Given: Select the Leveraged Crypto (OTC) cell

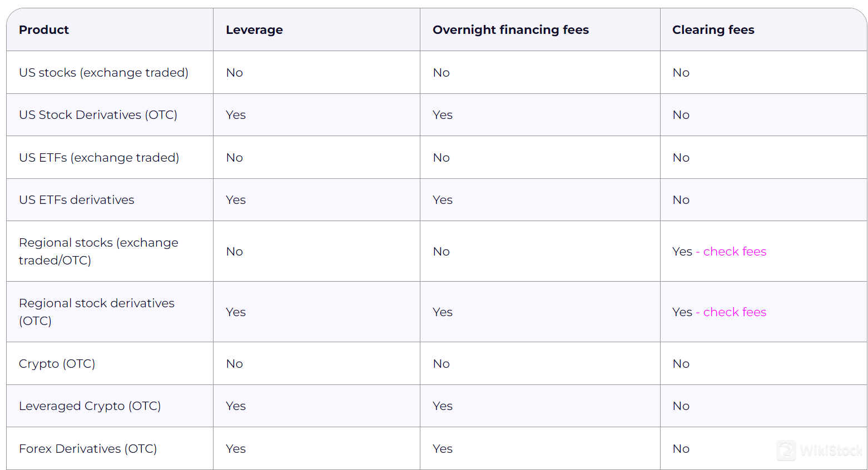Looking at the screenshot, I should click(90, 406).
